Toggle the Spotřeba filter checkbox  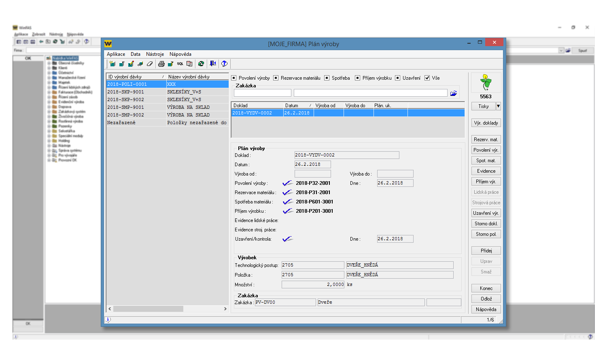(327, 78)
